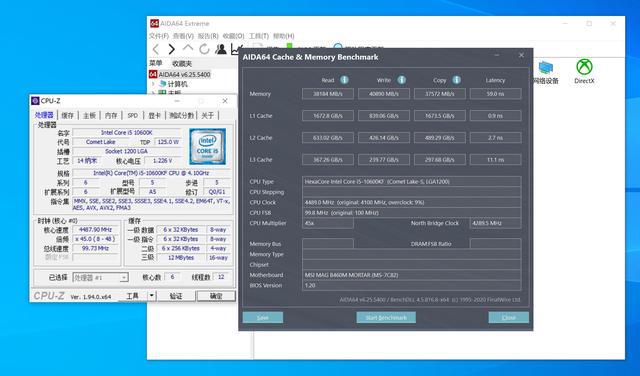
Task: Click the Back arrow in AIDA64 toolbar
Action: (x=156, y=49)
